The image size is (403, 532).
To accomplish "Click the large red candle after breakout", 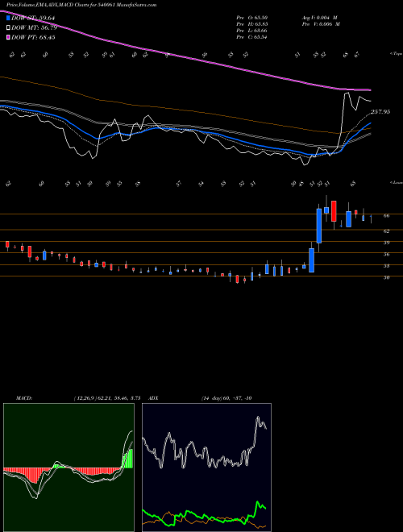I will pyautogui.click(x=334, y=211).
